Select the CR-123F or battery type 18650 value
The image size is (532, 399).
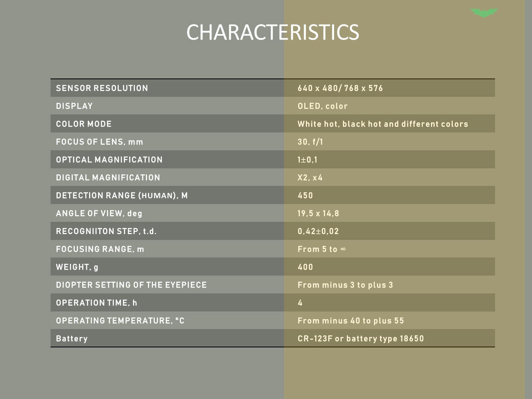click(361, 338)
